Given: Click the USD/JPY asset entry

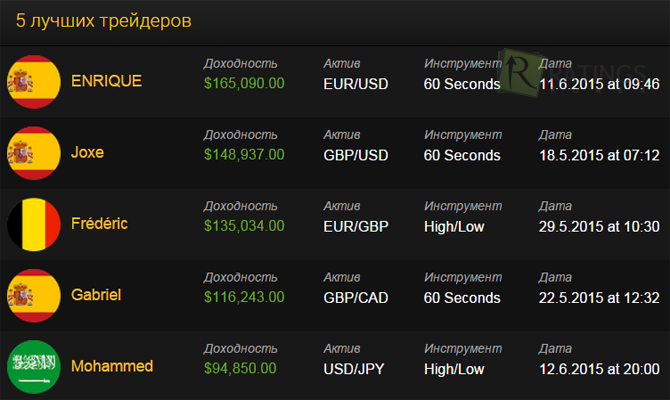Looking at the screenshot, I should point(354,369).
